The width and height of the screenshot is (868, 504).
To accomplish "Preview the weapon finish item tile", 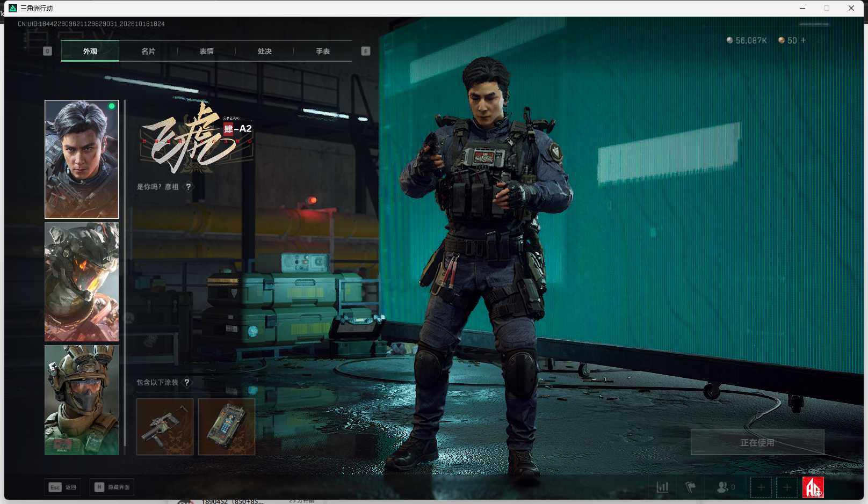I will click(165, 427).
